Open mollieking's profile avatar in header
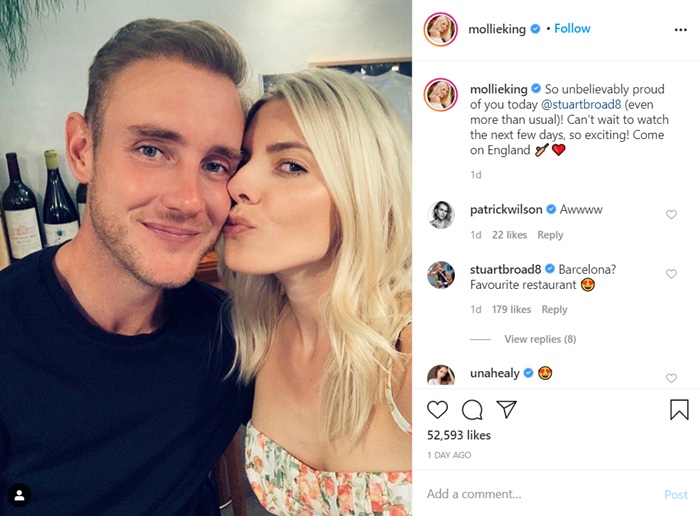 pos(440,29)
